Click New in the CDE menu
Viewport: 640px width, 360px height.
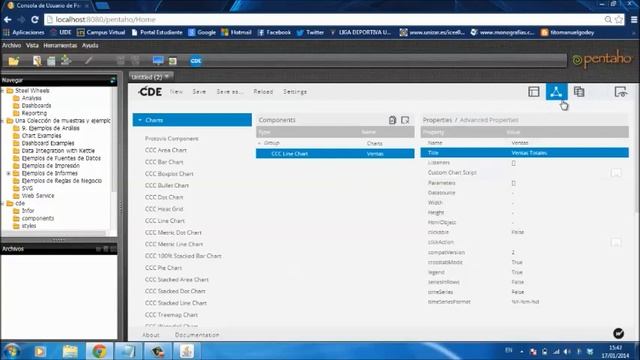click(x=176, y=92)
